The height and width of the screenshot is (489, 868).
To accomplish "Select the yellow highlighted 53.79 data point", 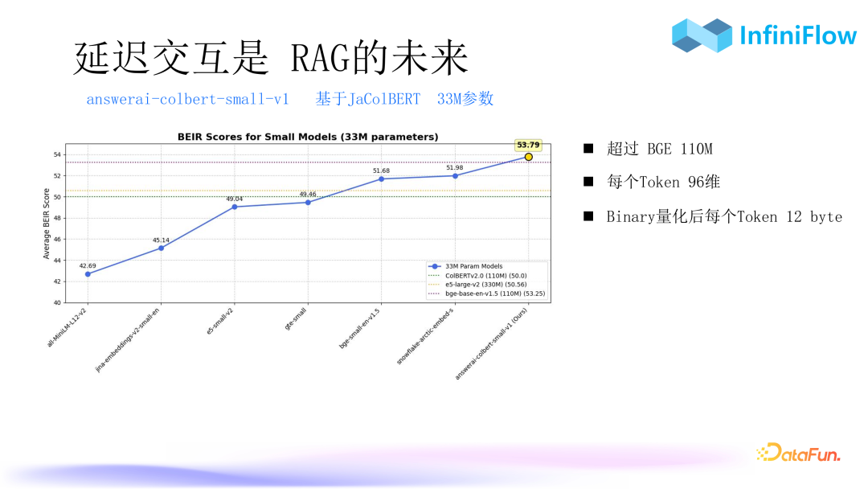I will click(x=529, y=158).
